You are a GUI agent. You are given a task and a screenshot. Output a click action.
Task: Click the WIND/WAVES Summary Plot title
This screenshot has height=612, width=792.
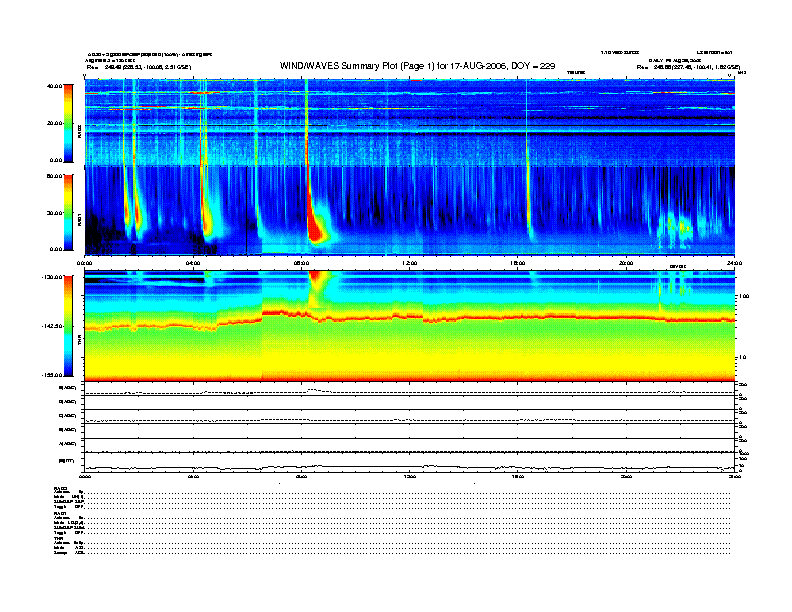(x=417, y=66)
